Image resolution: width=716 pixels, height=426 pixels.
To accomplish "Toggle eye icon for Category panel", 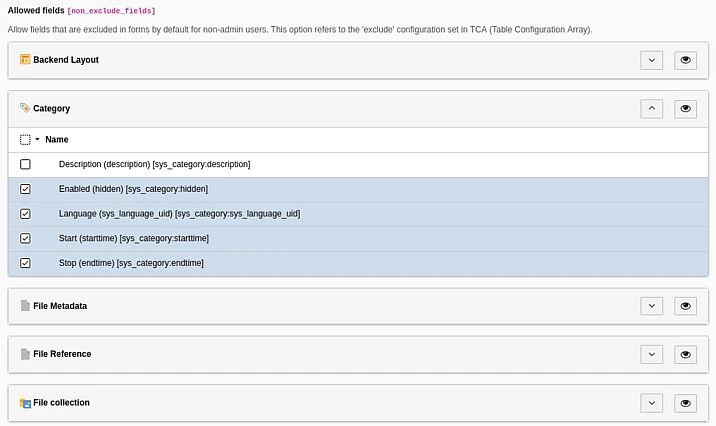I will point(685,108).
